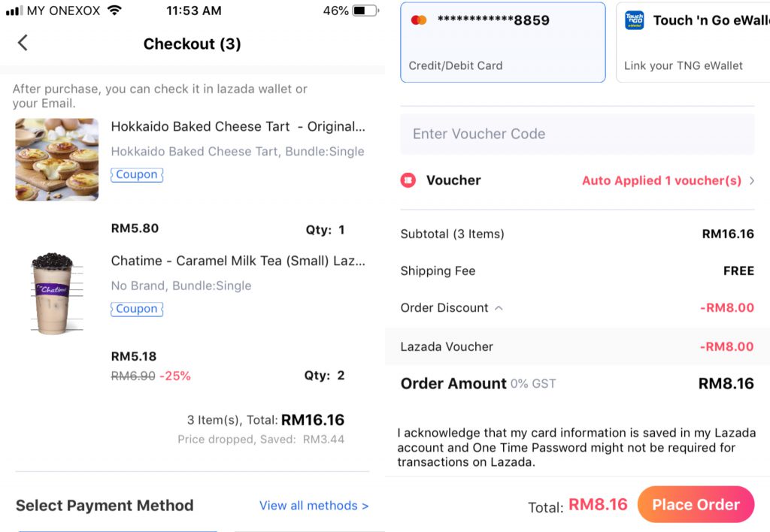
Task: Open the Chatime milk tea thumbnail
Action: click(x=53, y=293)
